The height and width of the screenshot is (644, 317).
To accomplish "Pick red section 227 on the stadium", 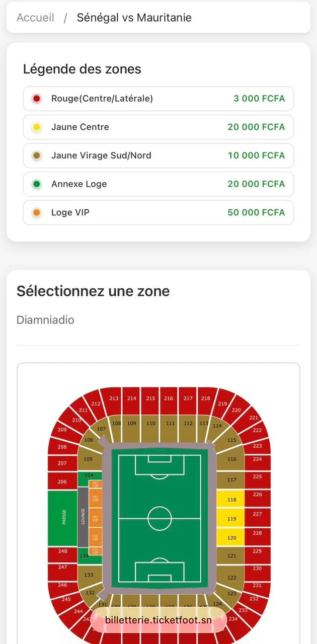I will (257, 514).
